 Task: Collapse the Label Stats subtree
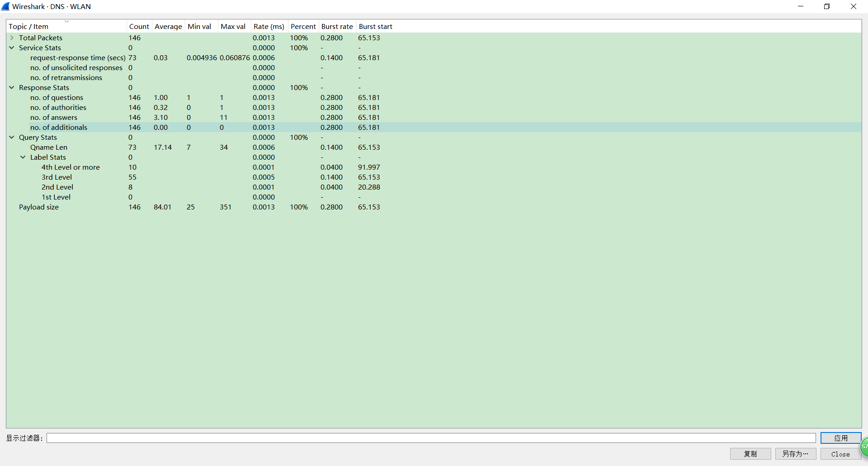(23, 157)
